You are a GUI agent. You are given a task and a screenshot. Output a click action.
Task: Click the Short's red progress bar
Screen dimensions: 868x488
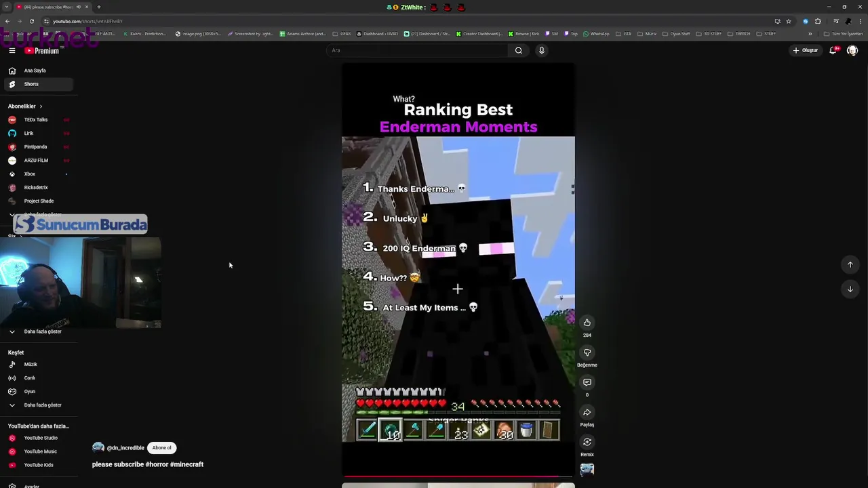458,476
